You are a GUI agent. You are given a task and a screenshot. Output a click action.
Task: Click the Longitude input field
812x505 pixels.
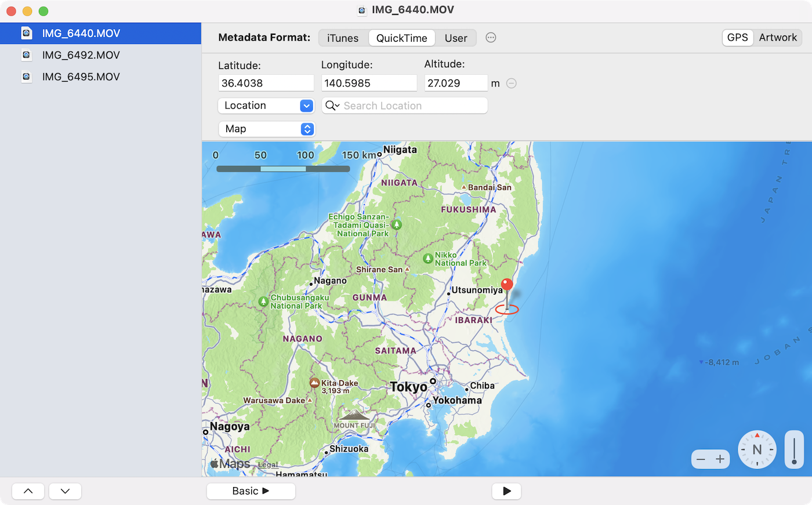369,83
